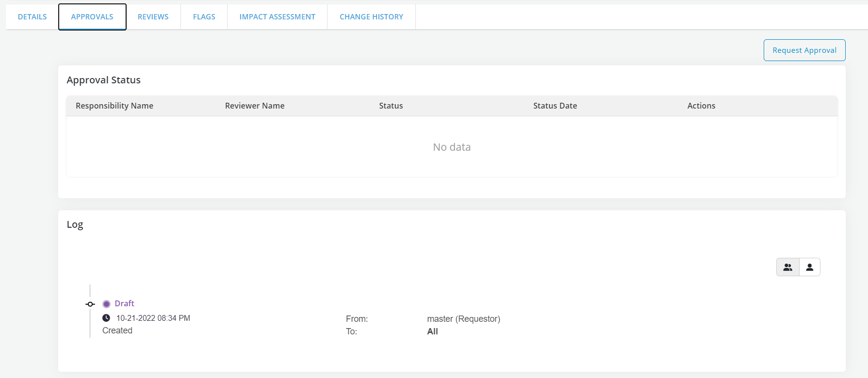
Task: Switch to the Reviews tab
Action: point(153,17)
